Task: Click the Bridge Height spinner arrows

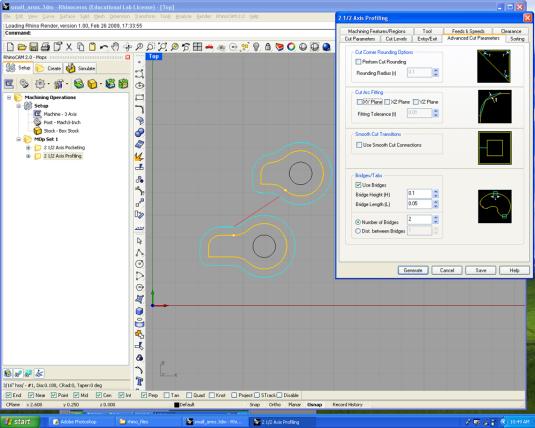Action: [x=435, y=194]
